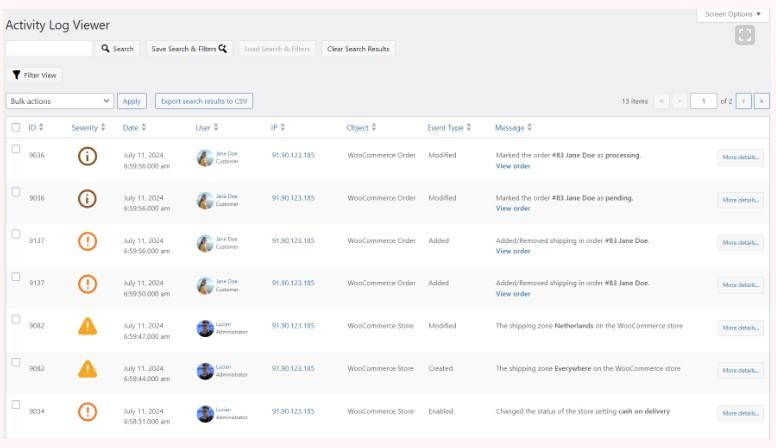This screenshot has height=448, width=776.
Task: Click More details for the first log entry
Action: pos(740,157)
